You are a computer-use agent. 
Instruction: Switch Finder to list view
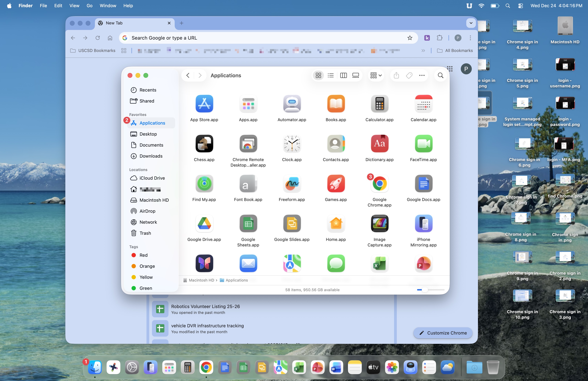pos(331,75)
